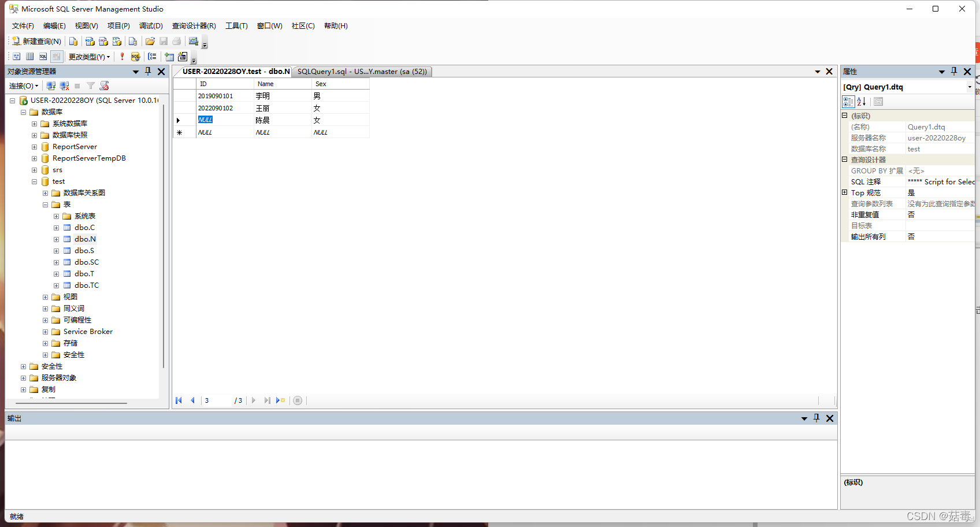The width and height of the screenshot is (980, 527).
Task: Toggle the Show Results Pane icon
Action: pyautogui.click(x=56, y=57)
